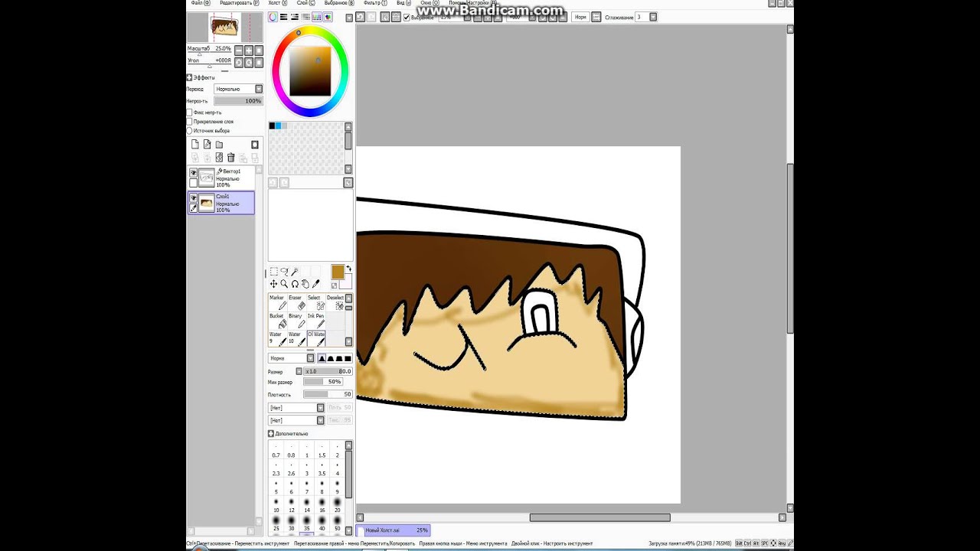This screenshot has width=980, height=551.
Task: Pick the blue swatch in palette
Action: coord(278,126)
